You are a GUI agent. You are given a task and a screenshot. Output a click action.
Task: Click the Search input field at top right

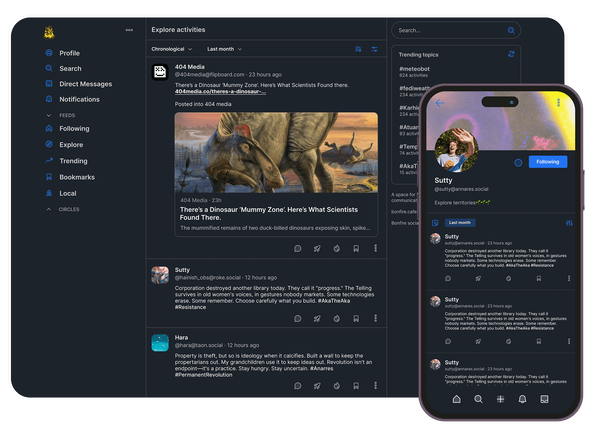click(450, 31)
